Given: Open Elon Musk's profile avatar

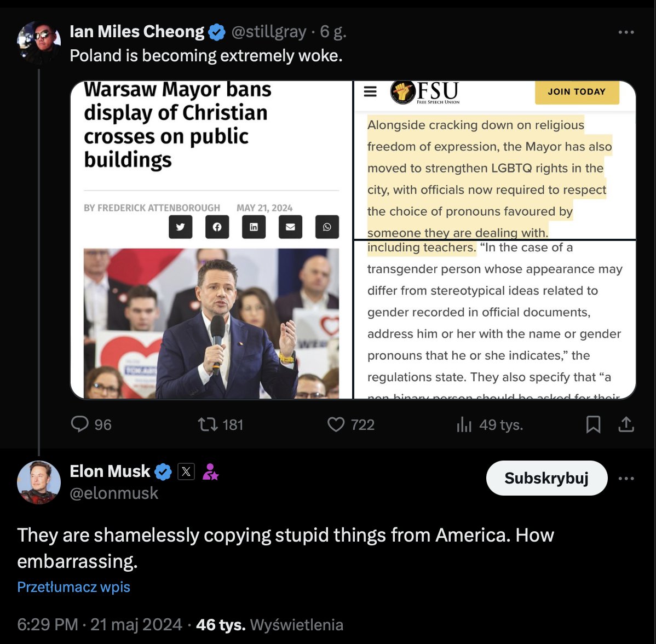Looking at the screenshot, I should point(39,482).
